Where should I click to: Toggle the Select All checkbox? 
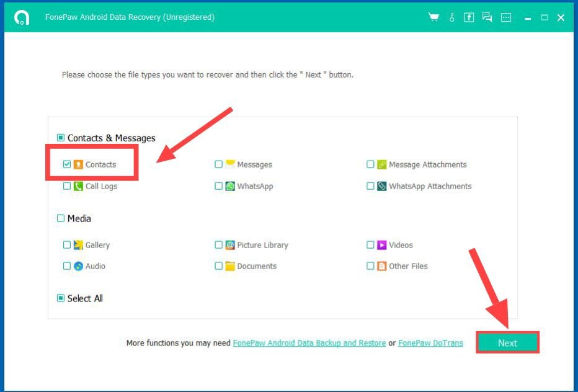[61, 298]
